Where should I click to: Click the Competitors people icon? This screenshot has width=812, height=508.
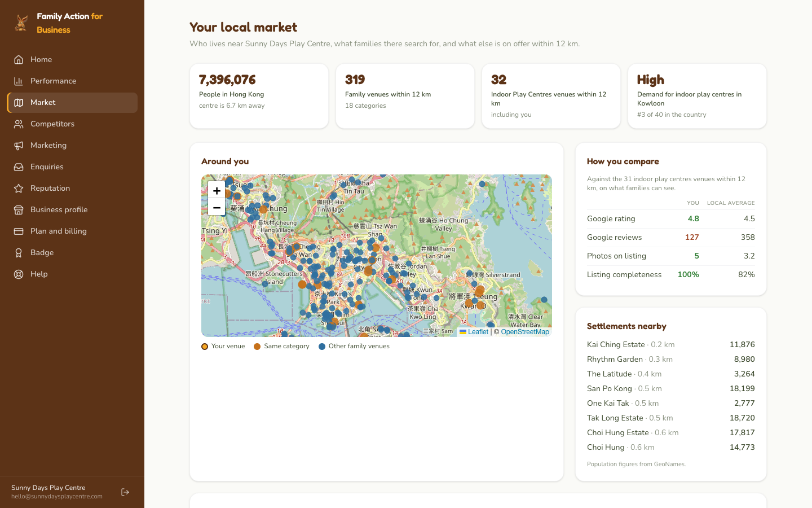19,124
